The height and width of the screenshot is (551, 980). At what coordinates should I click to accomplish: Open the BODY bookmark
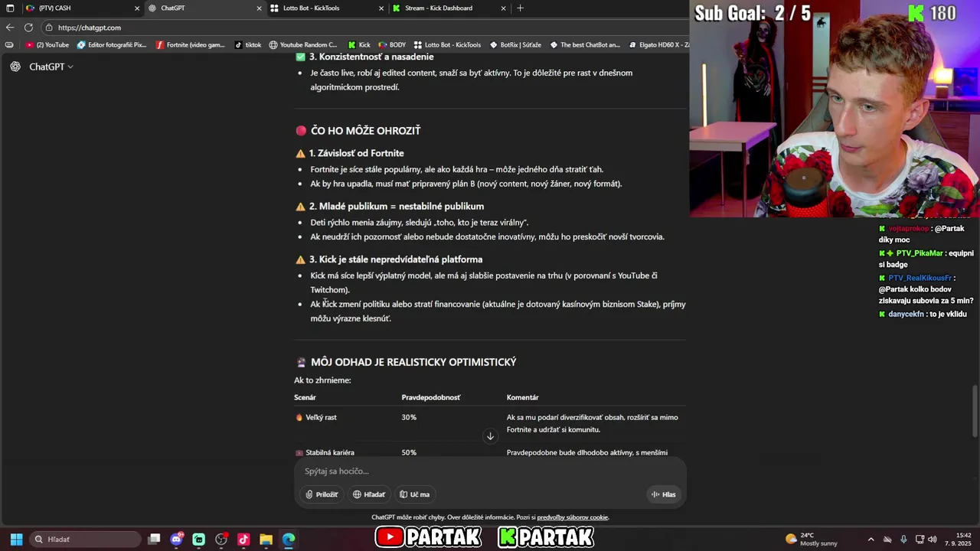point(392,45)
